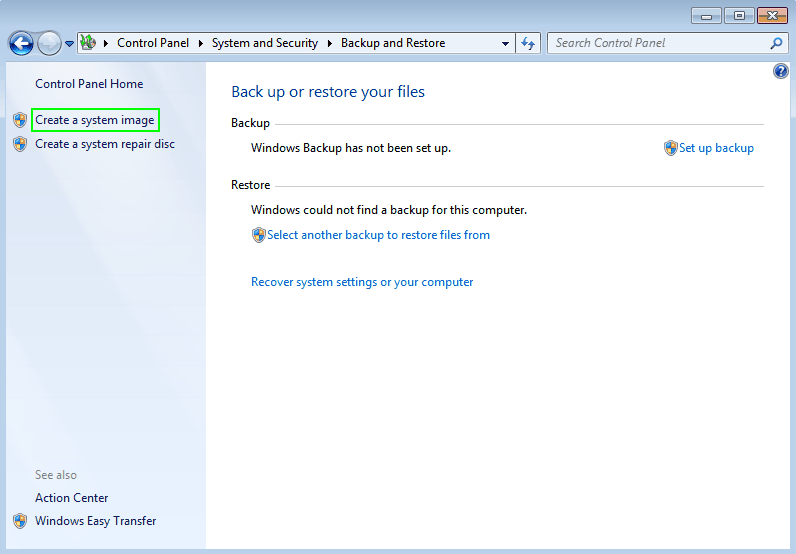796x554 pixels.
Task: Minimize the Backup and Restore window
Action: tap(706, 16)
